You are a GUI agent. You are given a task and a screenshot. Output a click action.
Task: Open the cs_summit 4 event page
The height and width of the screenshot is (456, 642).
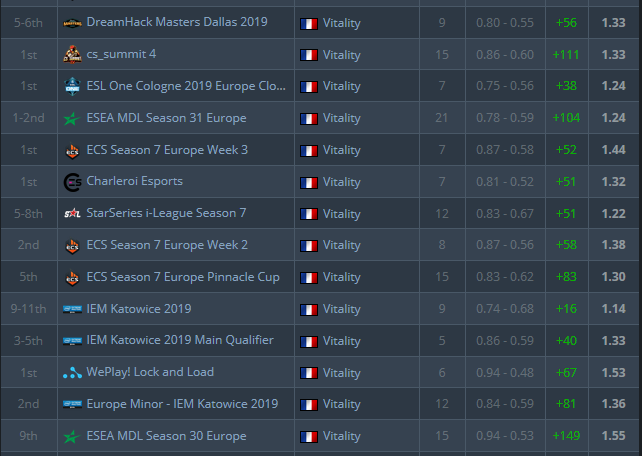point(121,54)
